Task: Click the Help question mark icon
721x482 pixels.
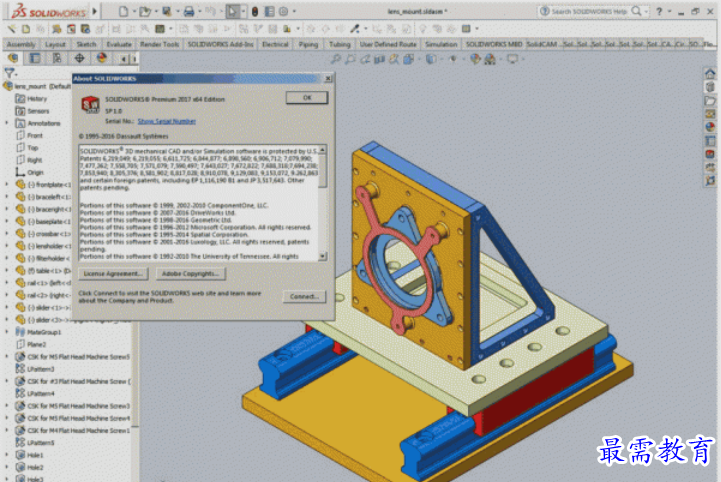Action: pyautogui.click(x=659, y=11)
